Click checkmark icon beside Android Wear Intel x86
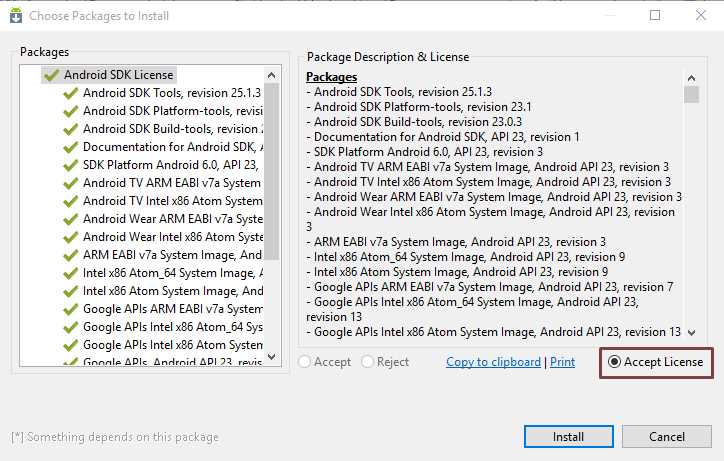The image size is (724, 461). pyautogui.click(x=70, y=237)
